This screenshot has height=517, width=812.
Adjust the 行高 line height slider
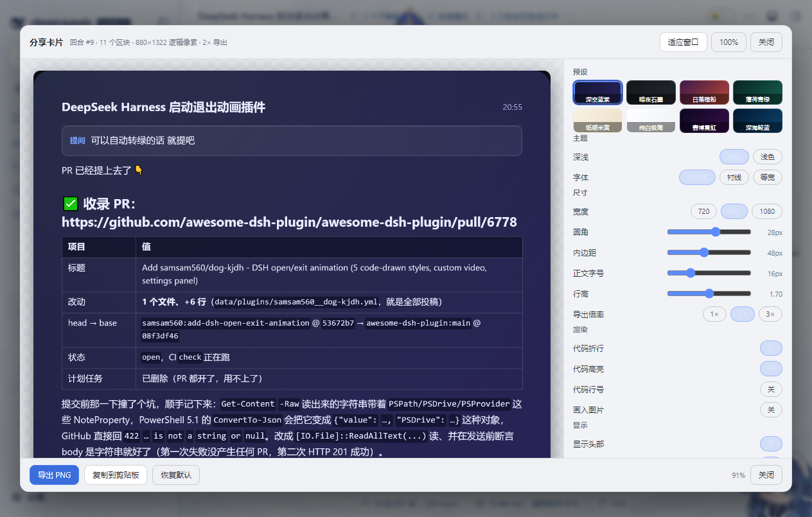pyautogui.click(x=709, y=294)
